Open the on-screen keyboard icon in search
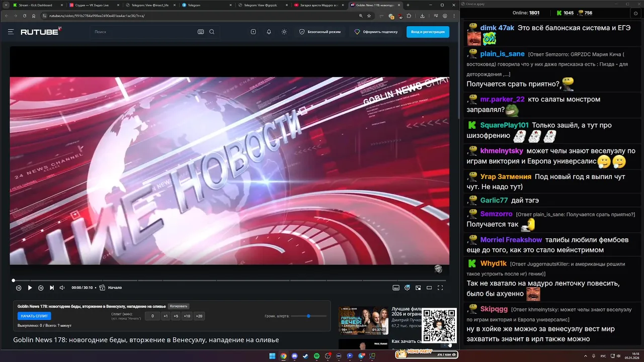This screenshot has width=644, height=362. (201, 32)
